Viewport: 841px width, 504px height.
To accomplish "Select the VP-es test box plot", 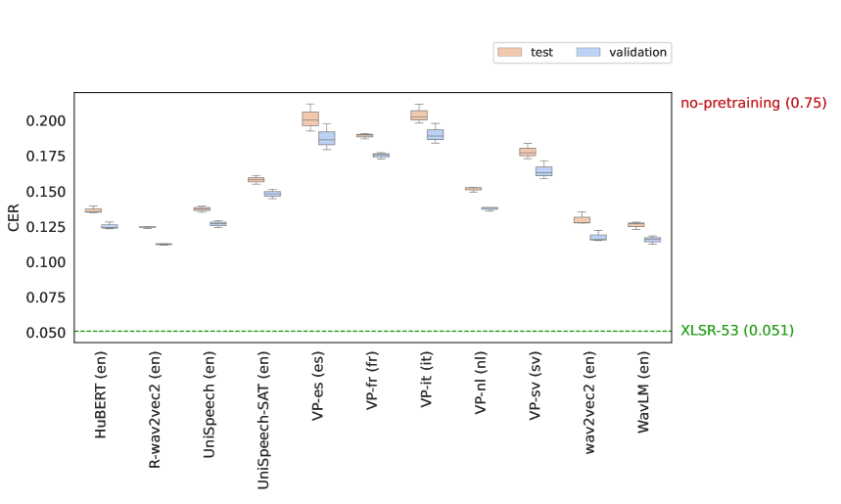I will pos(310,118).
